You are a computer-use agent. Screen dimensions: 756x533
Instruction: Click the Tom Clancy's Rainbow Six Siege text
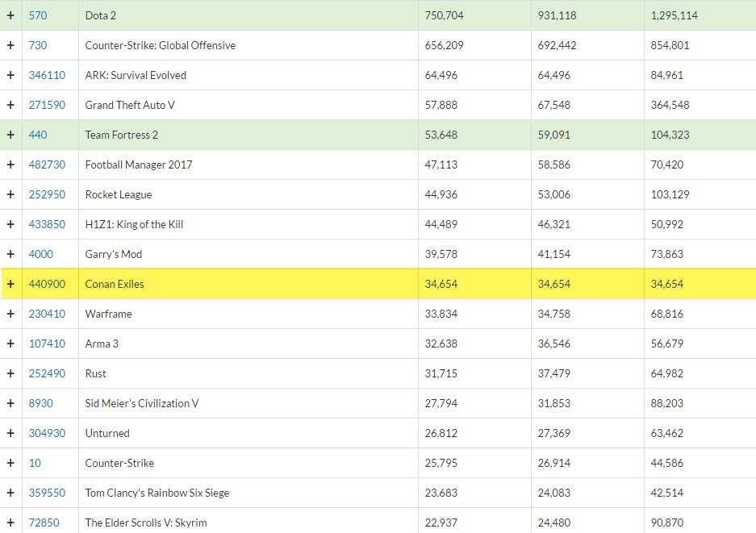pyautogui.click(x=157, y=493)
